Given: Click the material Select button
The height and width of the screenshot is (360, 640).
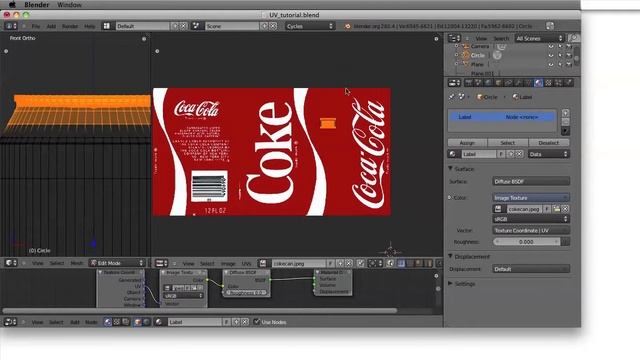Looking at the screenshot, I should coord(507,143).
